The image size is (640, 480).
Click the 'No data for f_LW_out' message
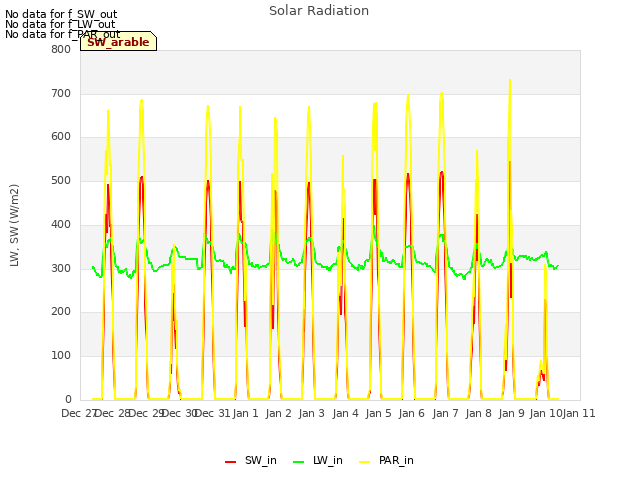[60, 24]
